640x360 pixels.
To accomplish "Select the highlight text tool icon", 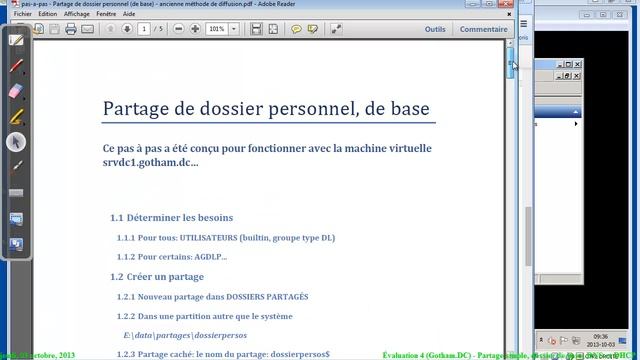I will (313, 29).
